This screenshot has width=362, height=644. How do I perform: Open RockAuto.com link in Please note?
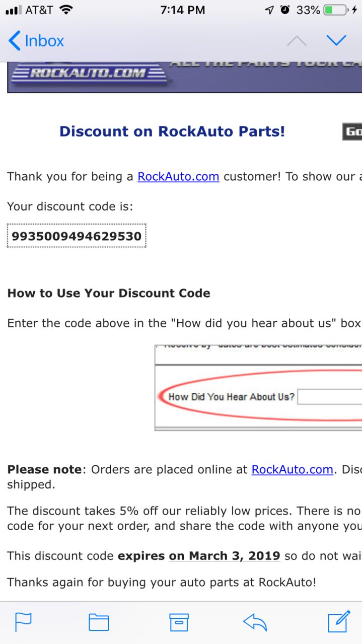point(293,469)
